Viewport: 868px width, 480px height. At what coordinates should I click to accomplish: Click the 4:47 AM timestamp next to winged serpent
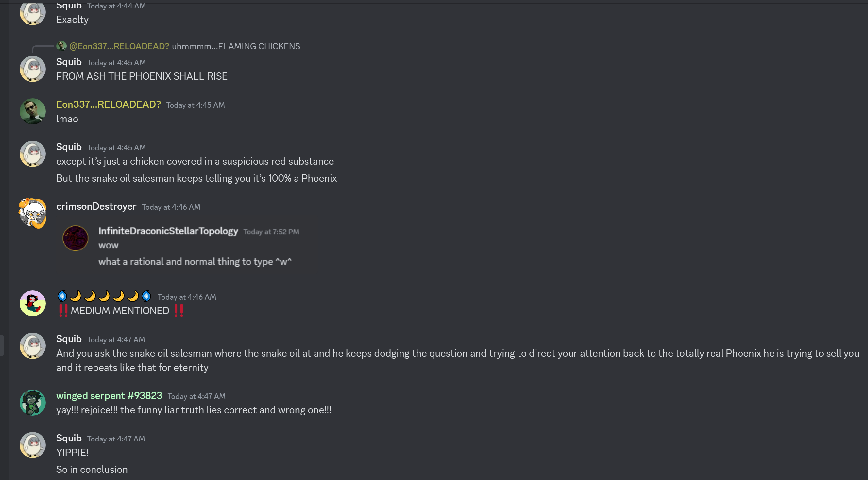(x=196, y=396)
